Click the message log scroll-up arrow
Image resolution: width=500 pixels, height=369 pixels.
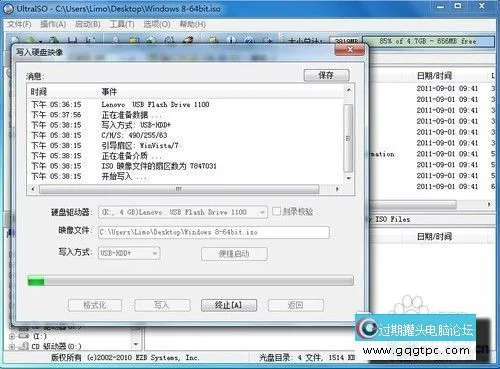coord(348,90)
